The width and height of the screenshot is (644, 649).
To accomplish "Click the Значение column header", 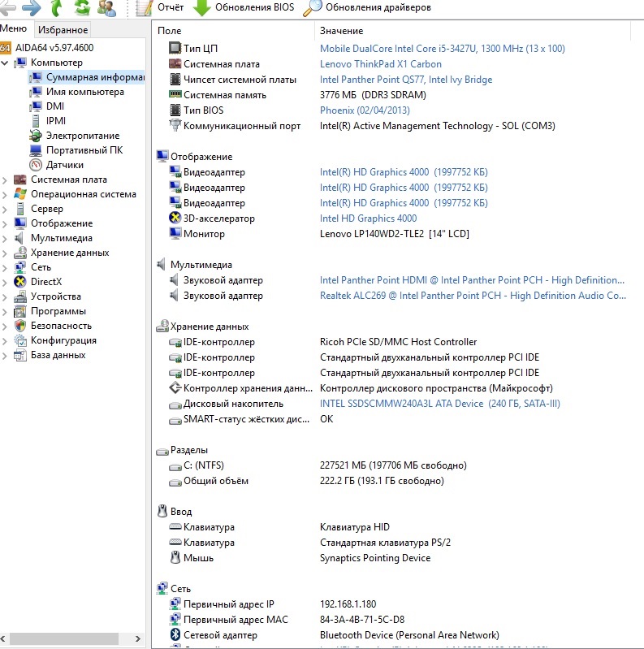I will point(341,31).
